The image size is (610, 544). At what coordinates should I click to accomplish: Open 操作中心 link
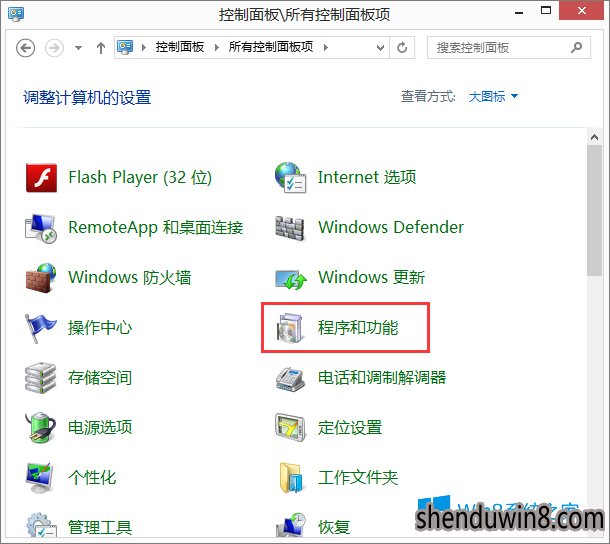(100, 328)
